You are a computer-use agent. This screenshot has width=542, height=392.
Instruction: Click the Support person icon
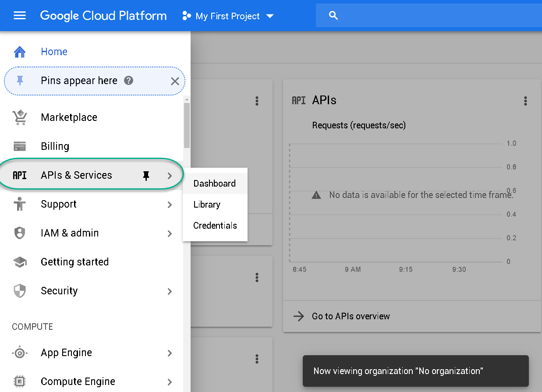(x=20, y=204)
